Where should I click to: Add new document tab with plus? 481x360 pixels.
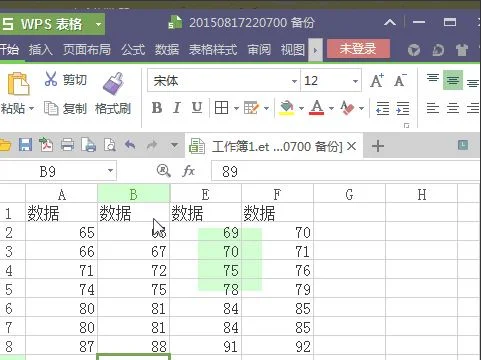click(x=378, y=146)
